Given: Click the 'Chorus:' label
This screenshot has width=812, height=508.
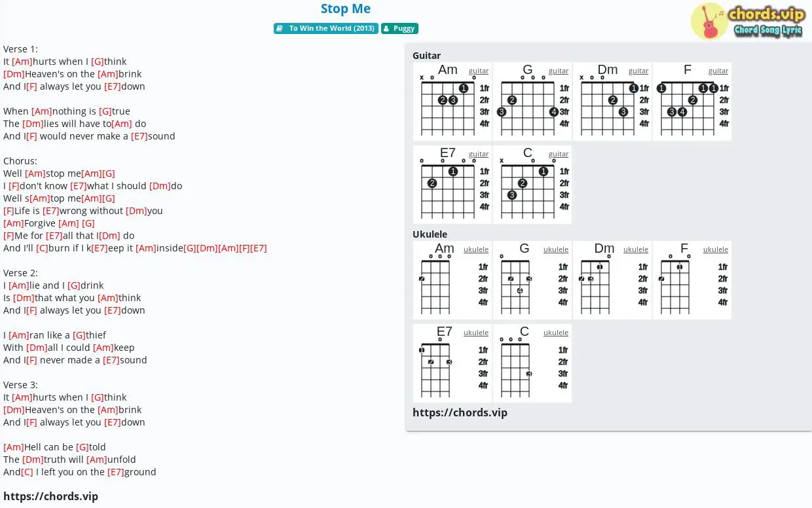Looking at the screenshot, I should pos(20,161).
